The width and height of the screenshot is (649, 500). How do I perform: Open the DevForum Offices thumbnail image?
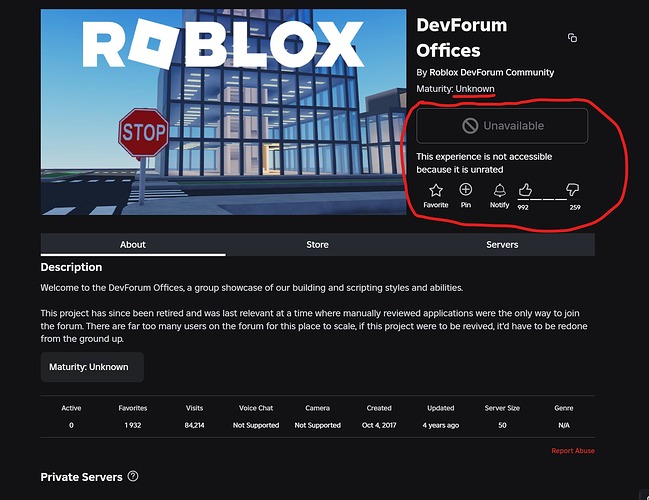pyautogui.click(x=224, y=112)
